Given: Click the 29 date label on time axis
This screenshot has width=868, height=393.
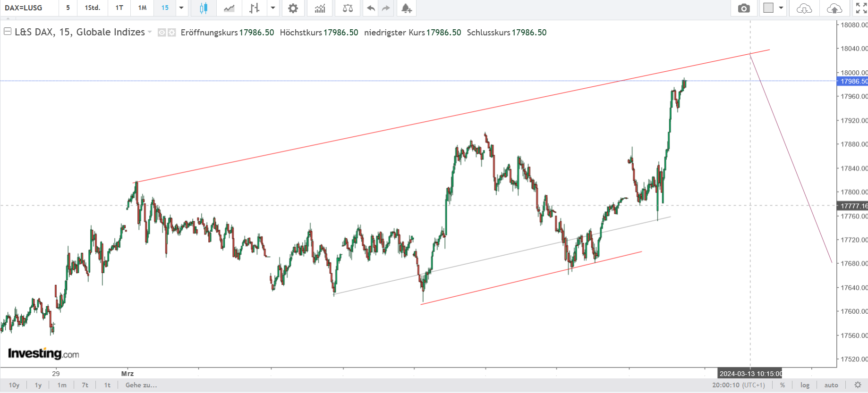Looking at the screenshot, I should tap(56, 374).
